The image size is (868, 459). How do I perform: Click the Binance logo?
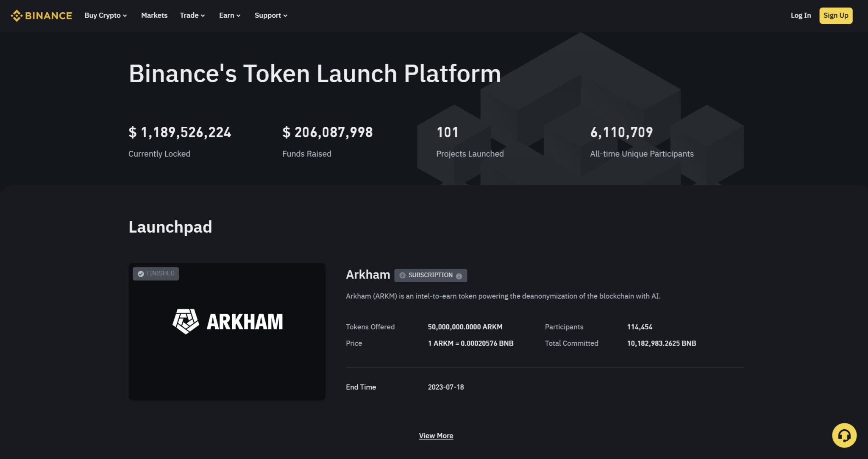(41, 15)
